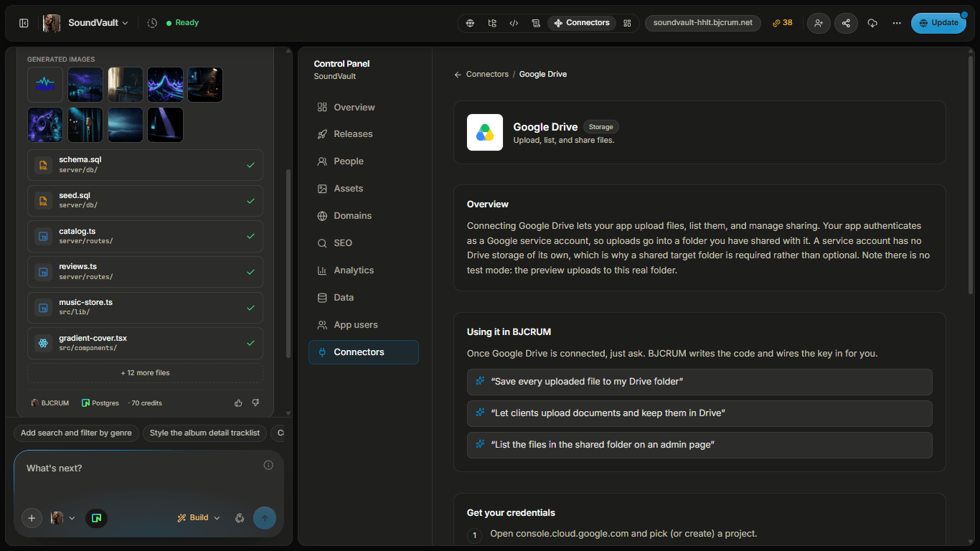This screenshot has width=980, height=551.
Task: Open the avatar model dropdown in prompt
Action: pyautogui.click(x=62, y=518)
